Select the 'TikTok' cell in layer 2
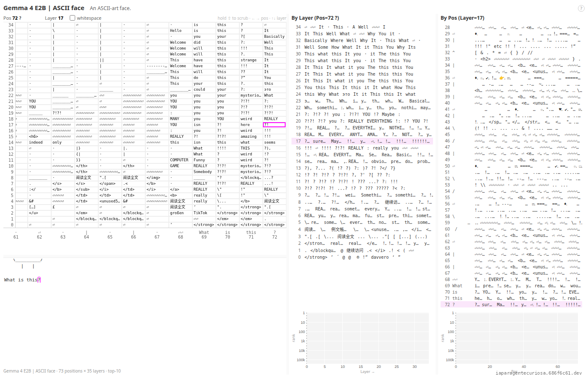 click(204, 213)
